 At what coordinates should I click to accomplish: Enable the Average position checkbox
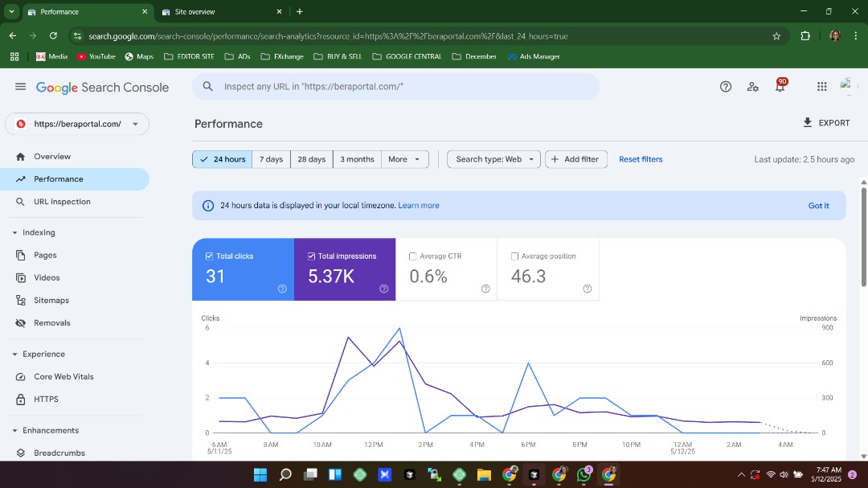tap(514, 256)
